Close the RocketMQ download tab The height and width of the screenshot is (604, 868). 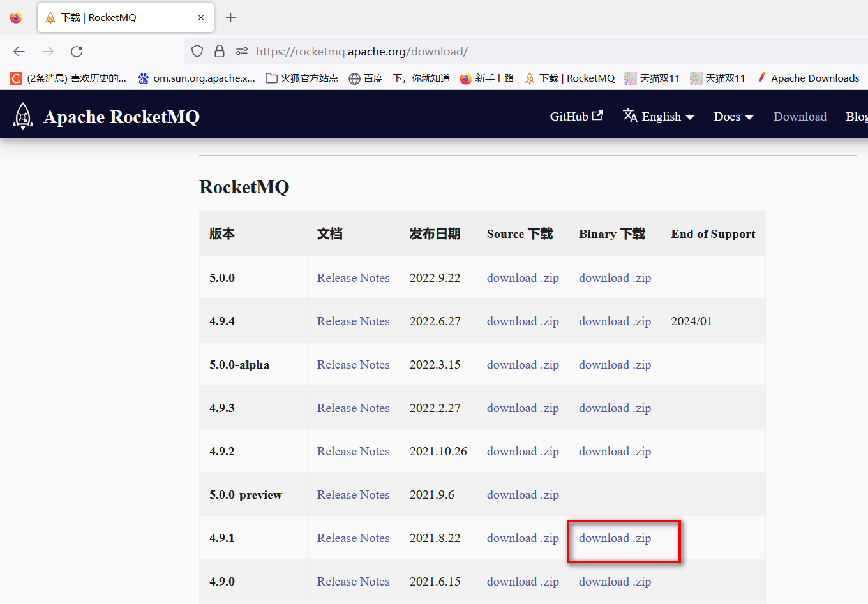tap(201, 18)
